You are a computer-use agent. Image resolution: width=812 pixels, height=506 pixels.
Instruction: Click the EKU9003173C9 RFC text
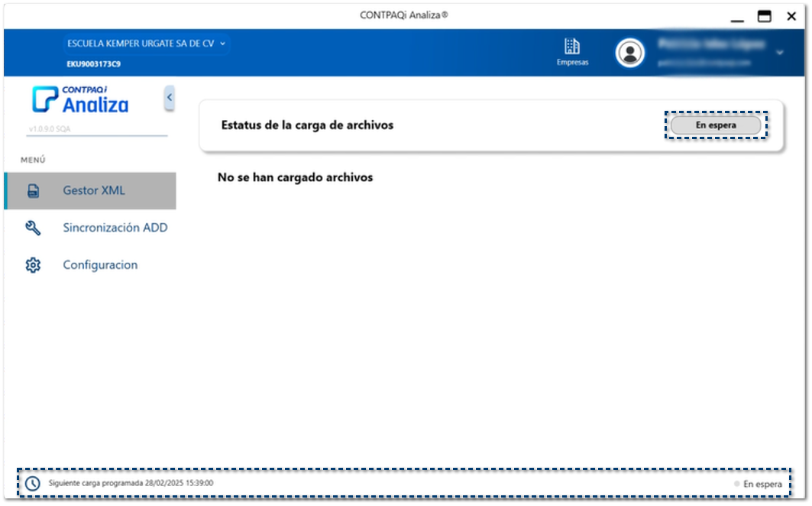pos(94,63)
